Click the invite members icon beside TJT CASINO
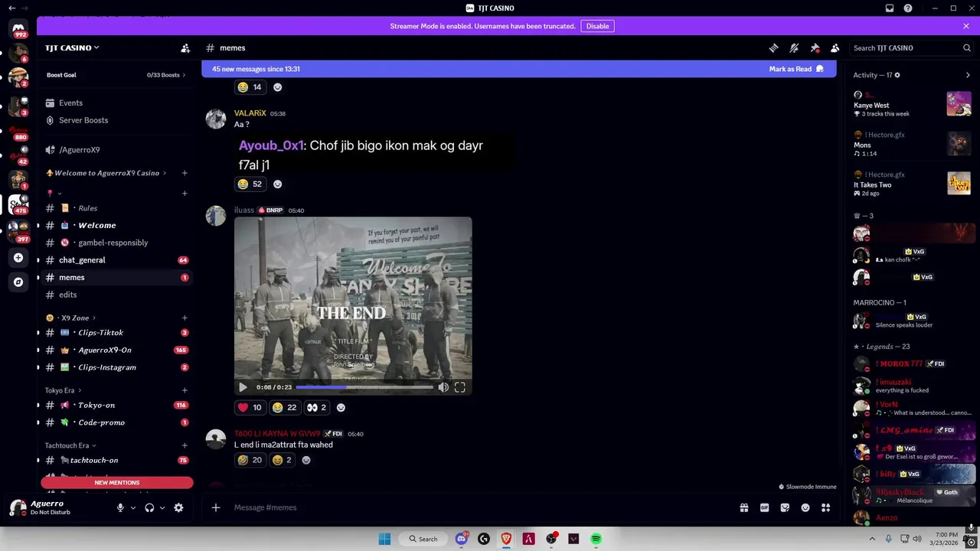Image resolution: width=980 pixels, height=551 pixels. (x=185, y=47)
